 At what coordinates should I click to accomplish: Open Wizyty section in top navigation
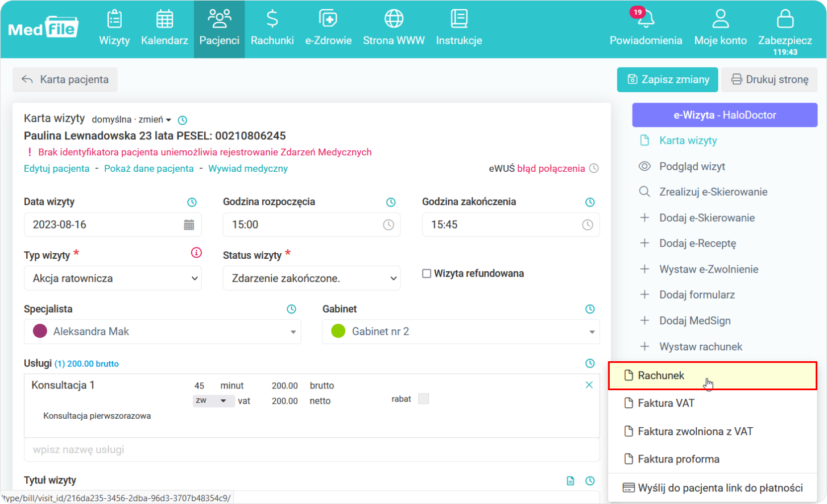coord(114,28)
